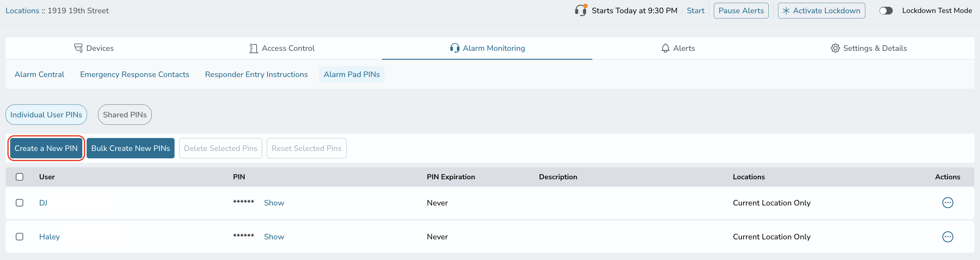Click the PIN column header
This screenshot has height=260, width=980.
(x=239, y=177)
